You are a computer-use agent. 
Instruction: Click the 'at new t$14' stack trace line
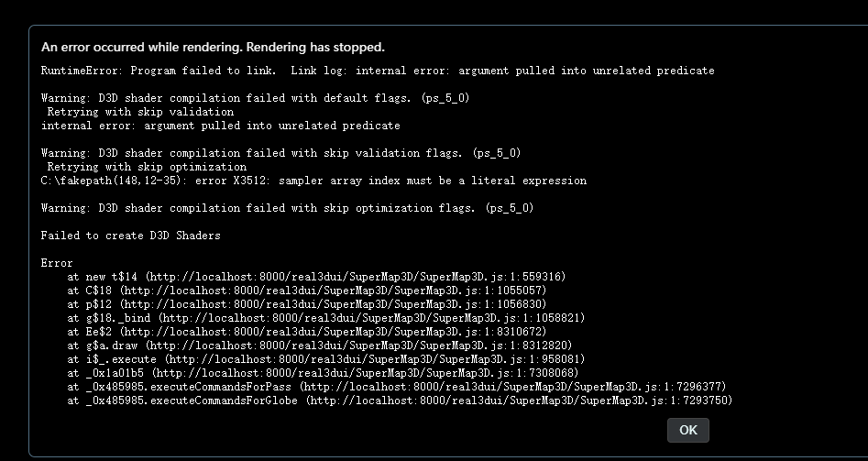(x=316, y=277)
